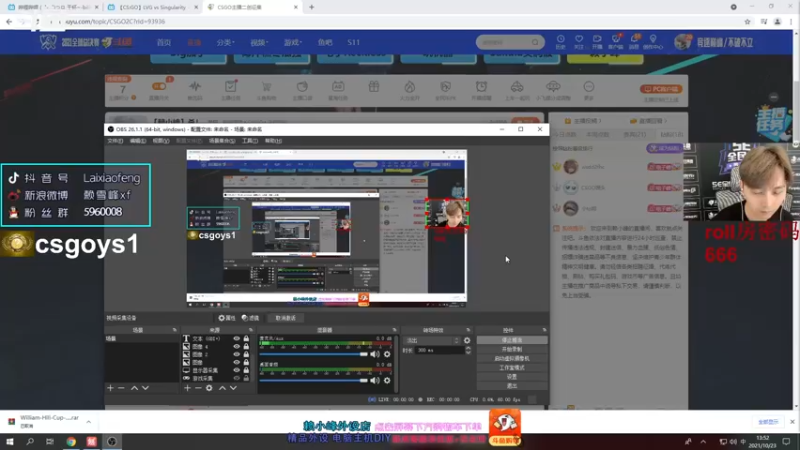Image resolution: width=800 pixels, height=450 pixels.
Task: Click the website search box in header
Action: (510, 42)
